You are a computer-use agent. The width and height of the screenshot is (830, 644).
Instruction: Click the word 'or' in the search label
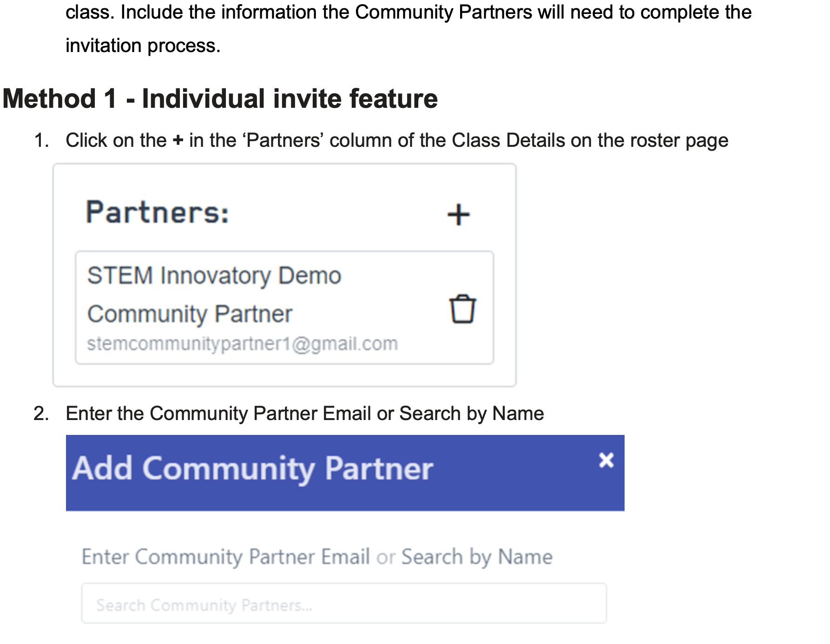click(x=386, y=557)
